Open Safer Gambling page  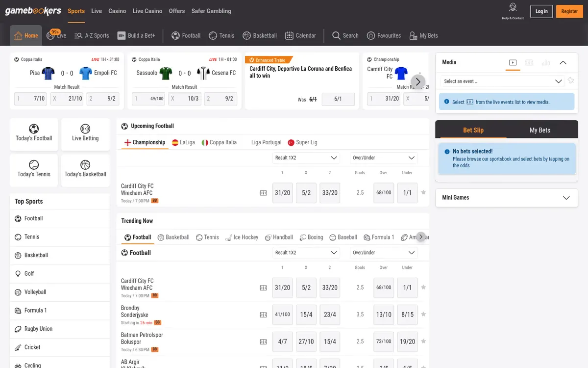(x=211, y=11)
